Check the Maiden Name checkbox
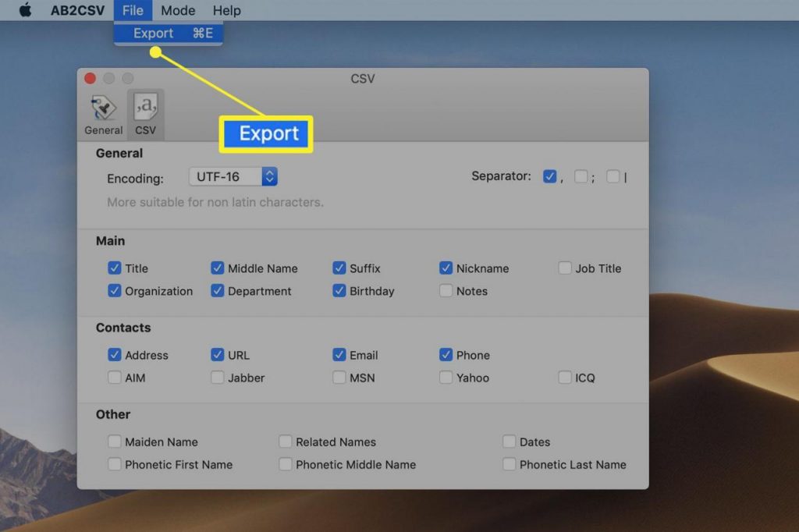The image size is (799, 532). point(115,442)
